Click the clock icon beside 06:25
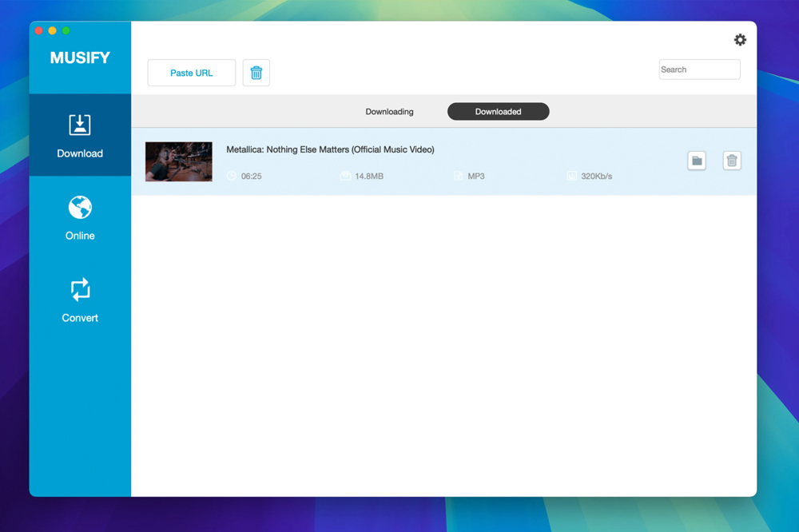 [x=232, y=177]
